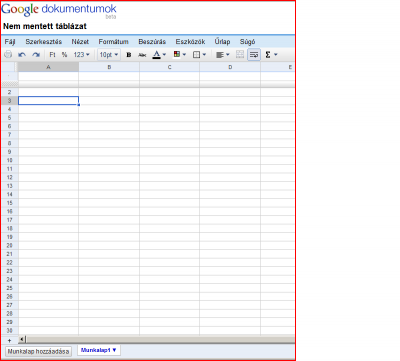The image size is (400, 361).
Task: Select column A header
Action: (x=48, y=67)
